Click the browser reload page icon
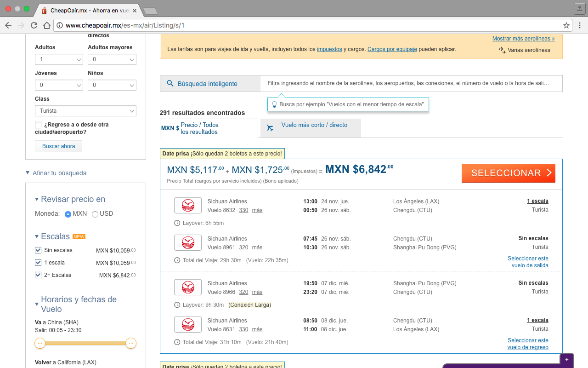The width and height of the screenshot is (588, 368). click(34, 25)
